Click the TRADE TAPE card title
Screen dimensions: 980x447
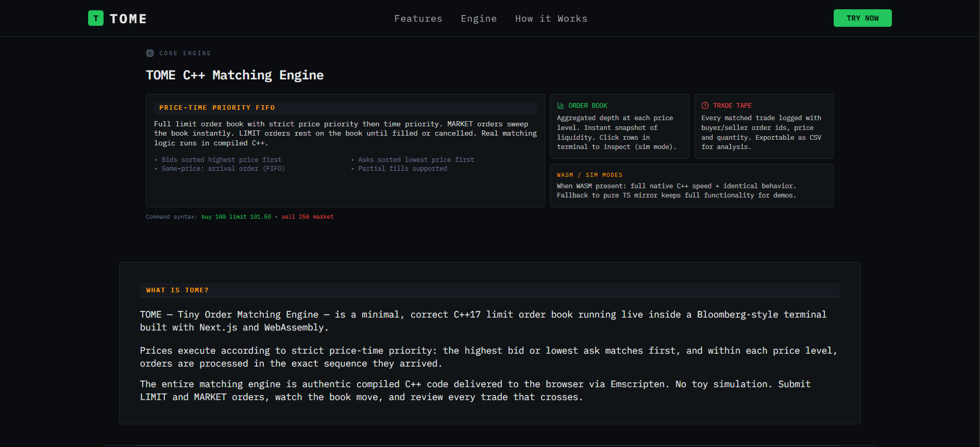732,105
